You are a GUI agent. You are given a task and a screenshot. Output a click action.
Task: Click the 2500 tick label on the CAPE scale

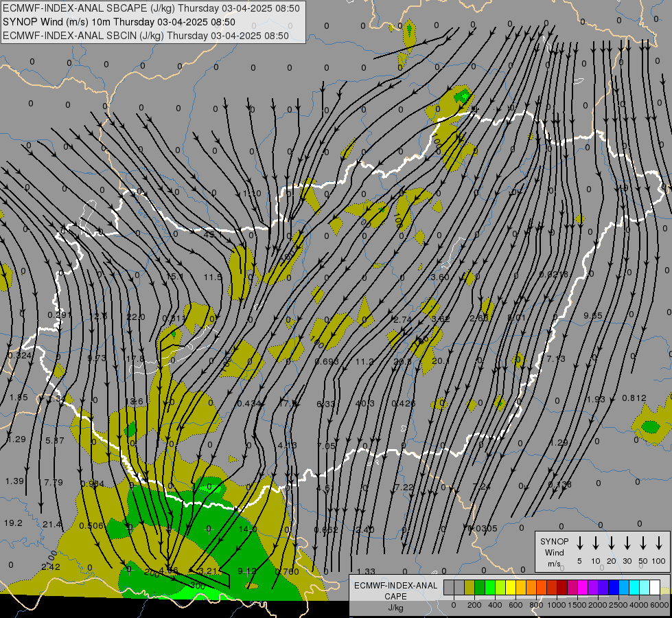[618, 605]
